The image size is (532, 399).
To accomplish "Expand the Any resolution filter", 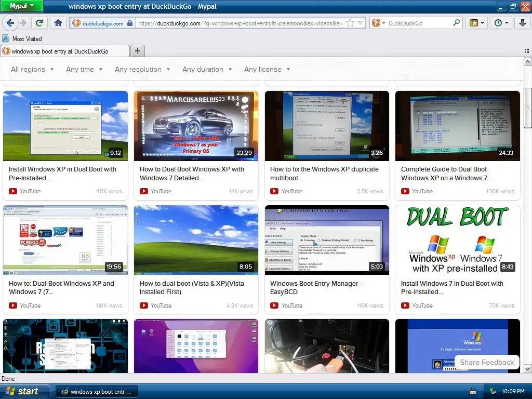I will click(x=142, y=69).
